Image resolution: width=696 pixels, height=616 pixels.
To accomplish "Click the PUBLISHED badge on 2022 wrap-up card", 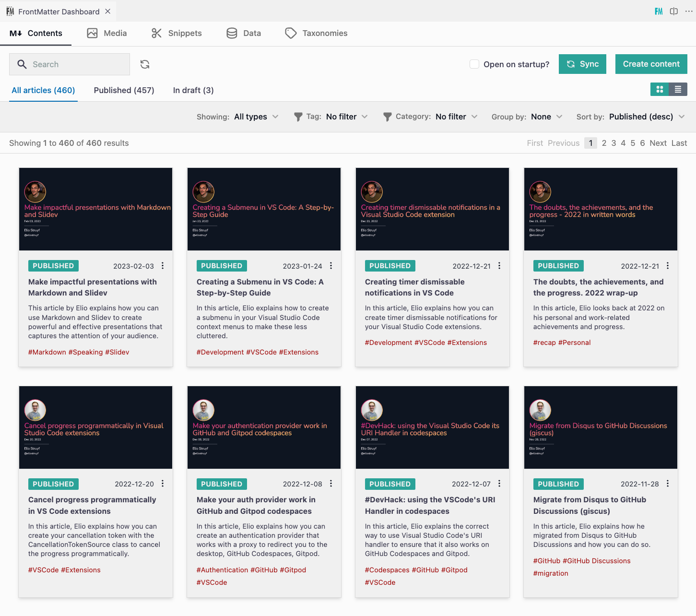I will click(558, 266).
